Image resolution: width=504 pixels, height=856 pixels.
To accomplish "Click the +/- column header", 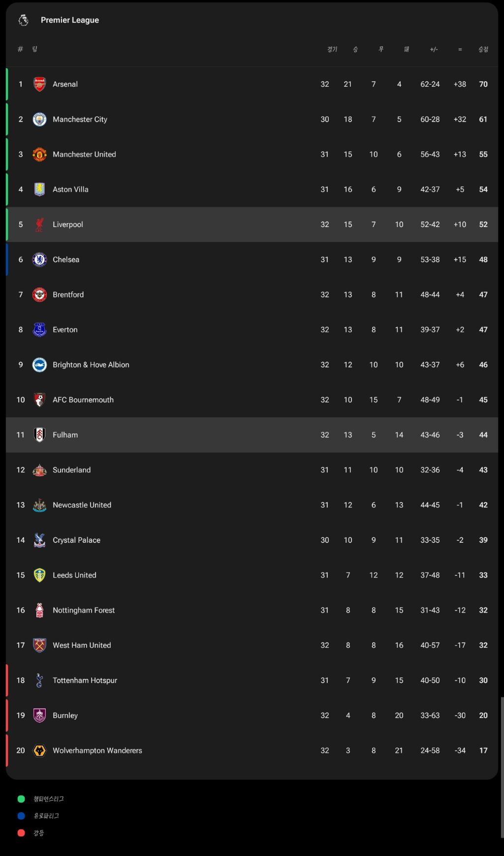I will tap(434, 49).
